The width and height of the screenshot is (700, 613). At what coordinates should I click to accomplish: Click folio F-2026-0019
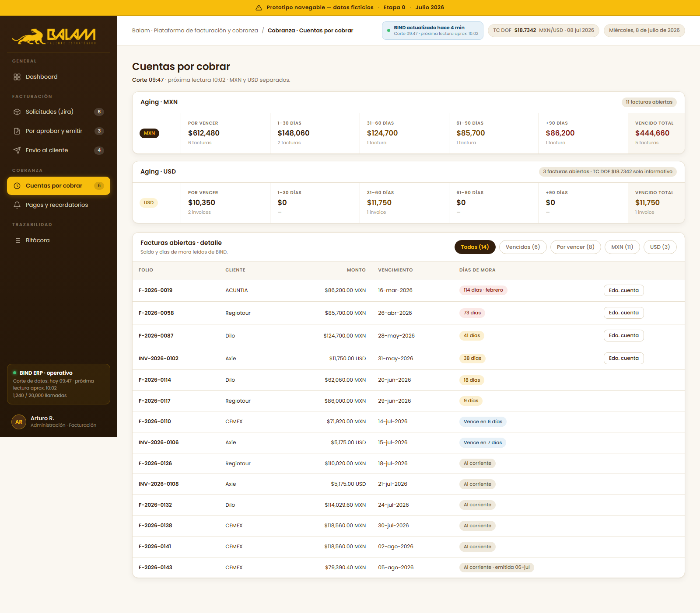155,290
